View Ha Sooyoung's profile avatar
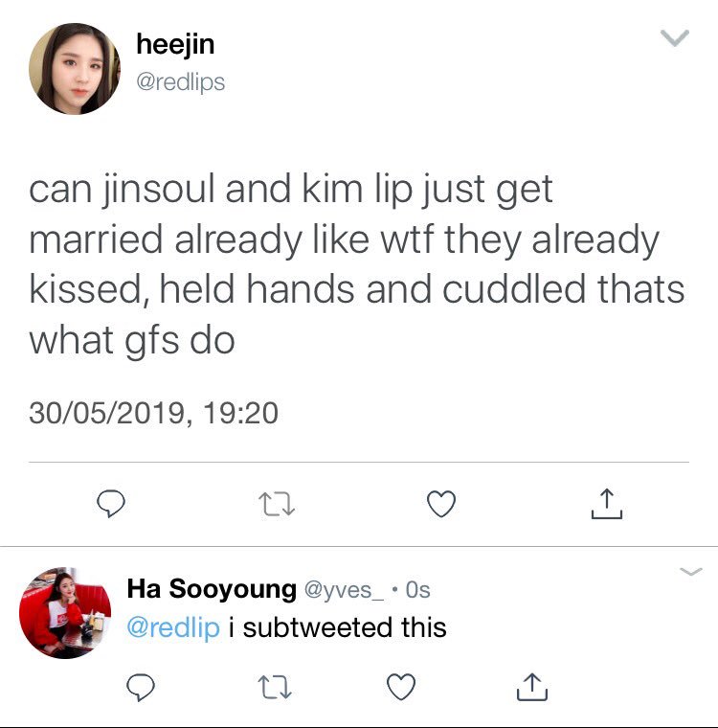The width and height of the screenshot is (718, 728). [65, 613]
